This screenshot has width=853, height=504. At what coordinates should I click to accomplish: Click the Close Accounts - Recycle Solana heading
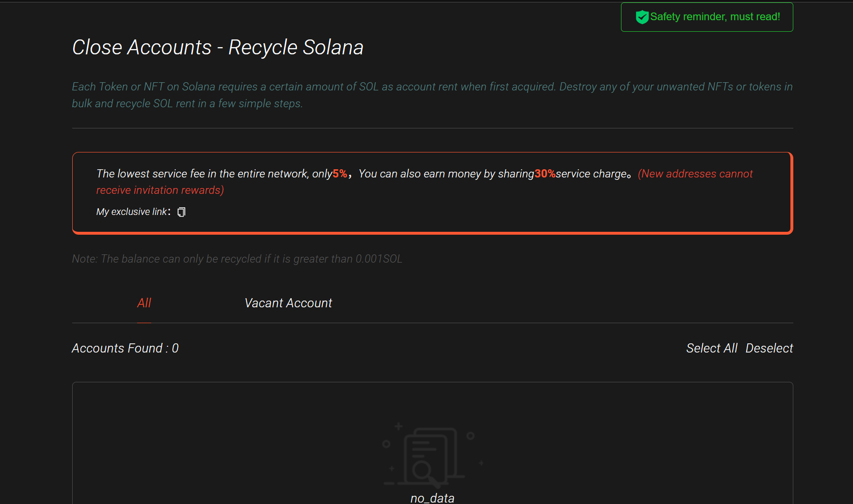(218, 48)
